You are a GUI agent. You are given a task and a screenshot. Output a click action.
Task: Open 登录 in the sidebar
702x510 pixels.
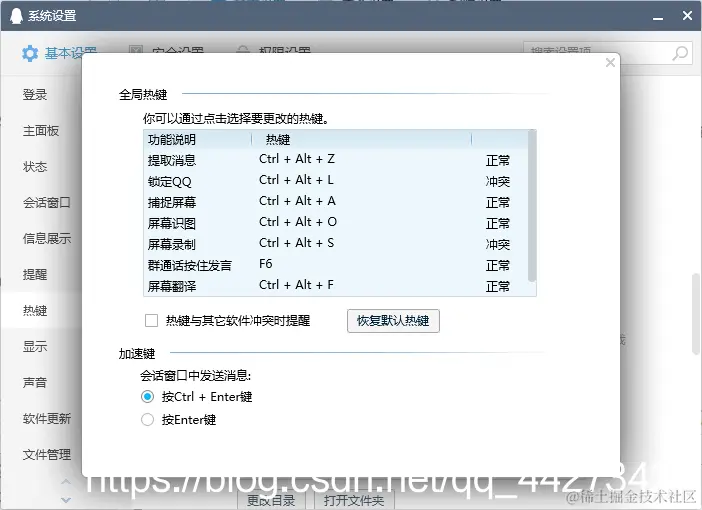coord(35,94)
